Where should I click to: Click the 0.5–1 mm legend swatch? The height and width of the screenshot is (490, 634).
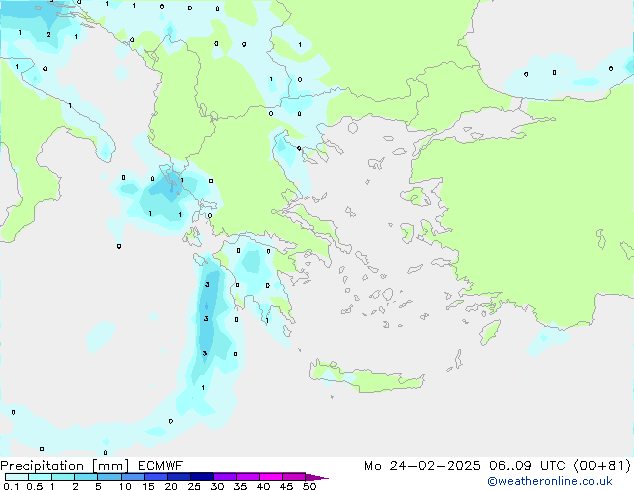[40, 477]
